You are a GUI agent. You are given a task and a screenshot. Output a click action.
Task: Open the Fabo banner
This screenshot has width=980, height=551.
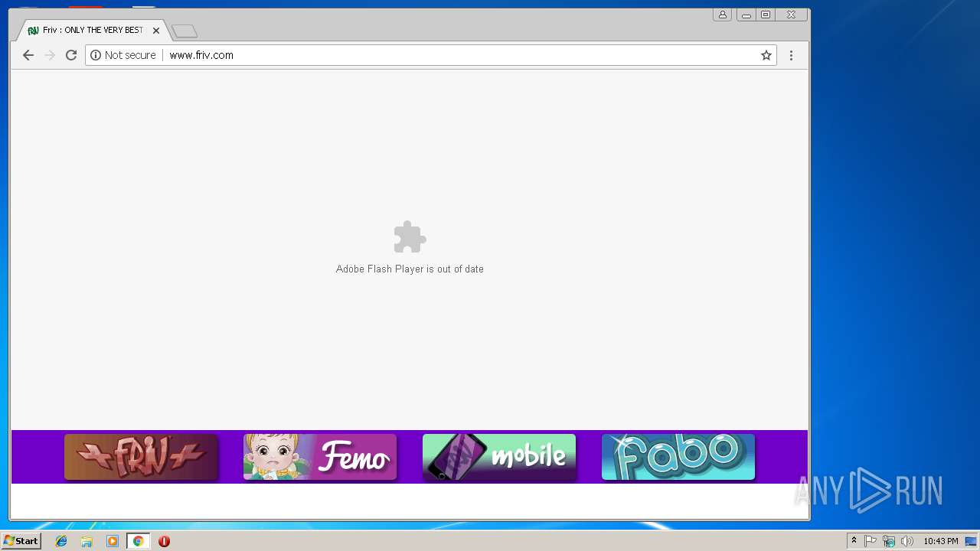click(x=678, y=457)
